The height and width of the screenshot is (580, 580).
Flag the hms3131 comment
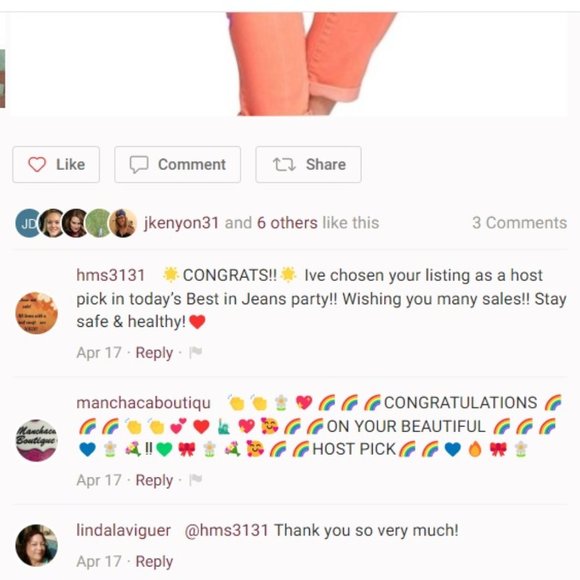coord(195,352)
